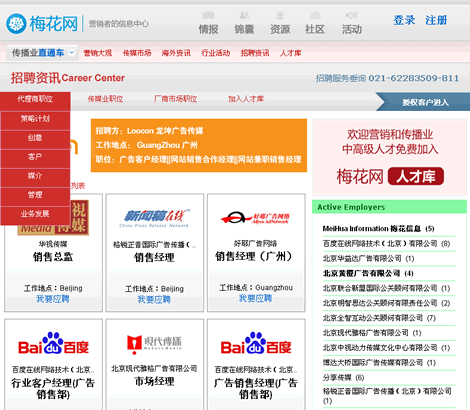Open employer 北京黄橙广告有限公司 (4)
Image resolution: width=470 pixels, height=410 pixels.
pos(368,273)
